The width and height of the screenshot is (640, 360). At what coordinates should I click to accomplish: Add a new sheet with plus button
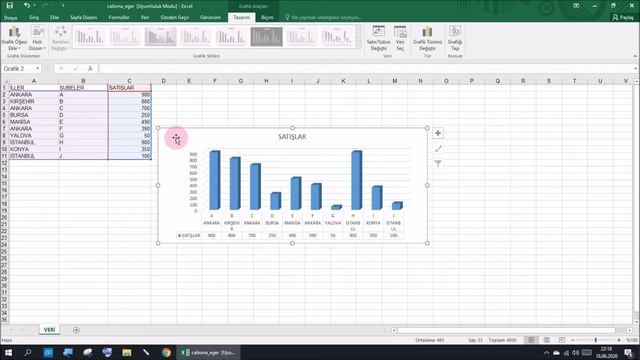tap(76, 330)
